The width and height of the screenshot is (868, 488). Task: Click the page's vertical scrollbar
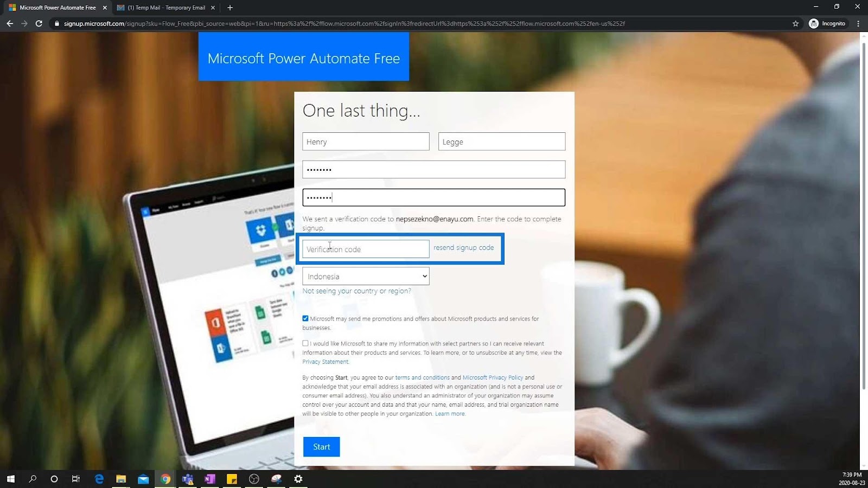tap(864, 216)
